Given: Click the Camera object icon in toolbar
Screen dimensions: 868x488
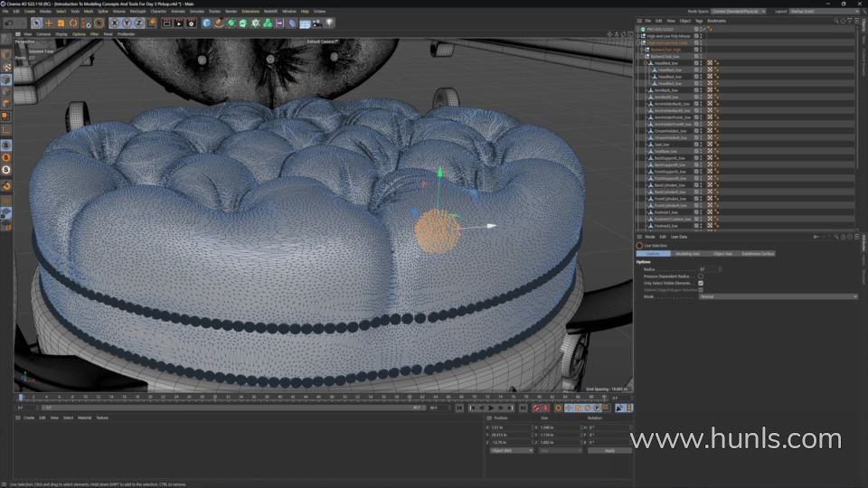Looking at the screenshot, I should point(317,23).
